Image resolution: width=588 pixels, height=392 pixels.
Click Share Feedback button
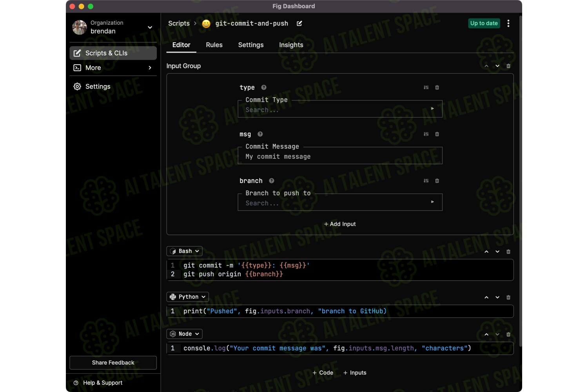113,363
